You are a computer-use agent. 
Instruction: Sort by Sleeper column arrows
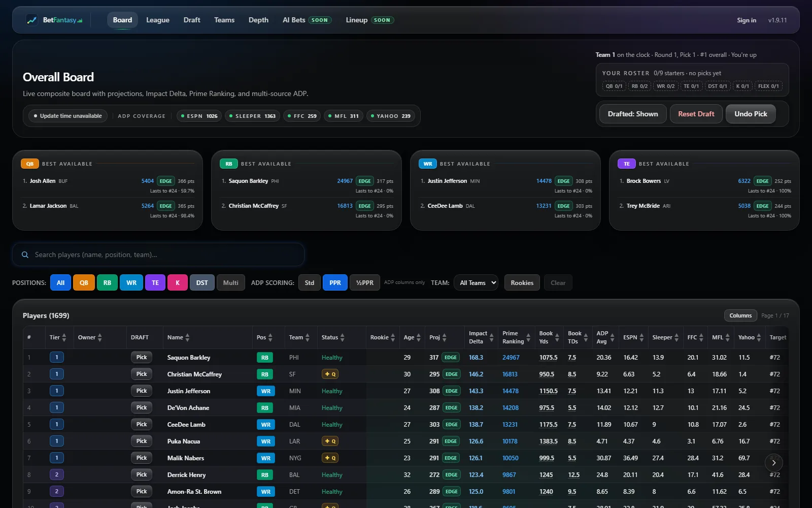tap(676, 337)
